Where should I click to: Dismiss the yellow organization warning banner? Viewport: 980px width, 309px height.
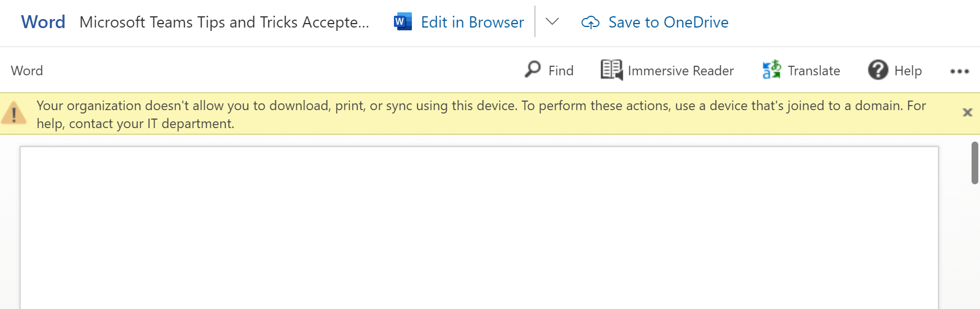967,112
